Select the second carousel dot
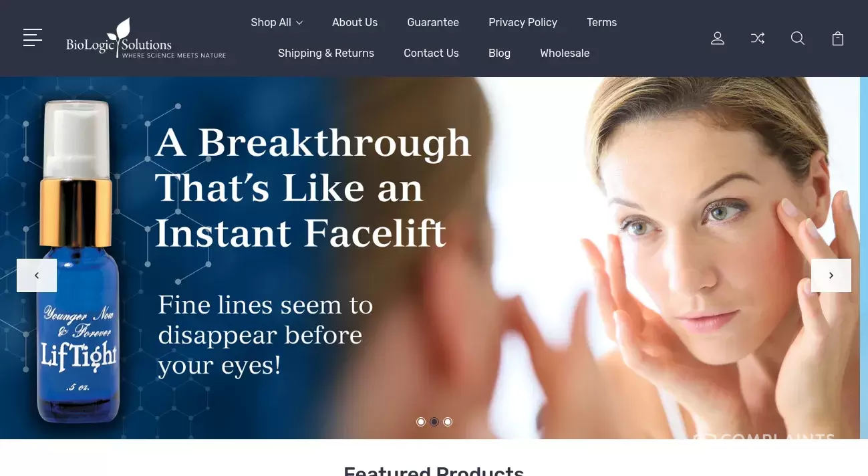 pos(434,422)
